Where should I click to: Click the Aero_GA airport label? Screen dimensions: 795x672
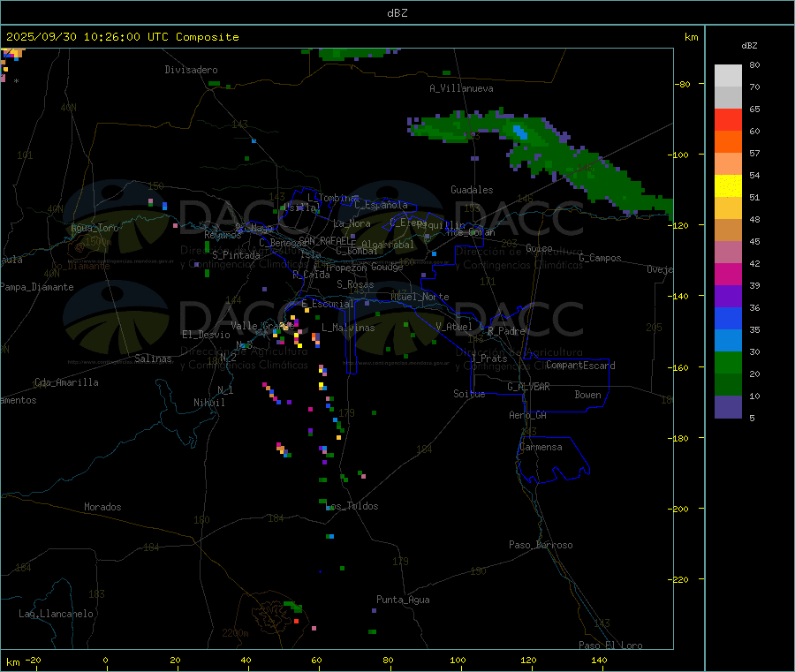point(528,415)
